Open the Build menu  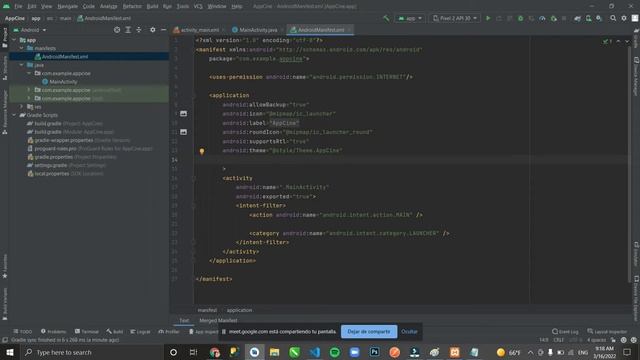152,7
